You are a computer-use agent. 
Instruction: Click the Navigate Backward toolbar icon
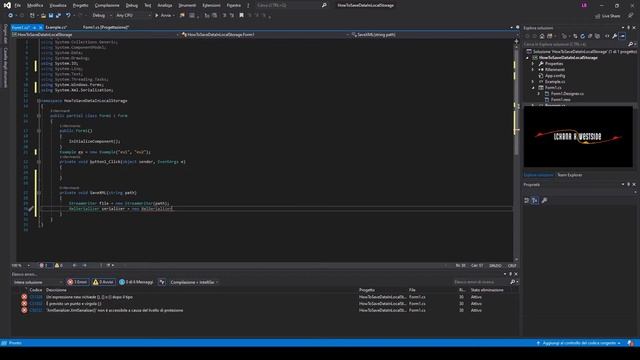pyautogui.click(x=11, y=16)
